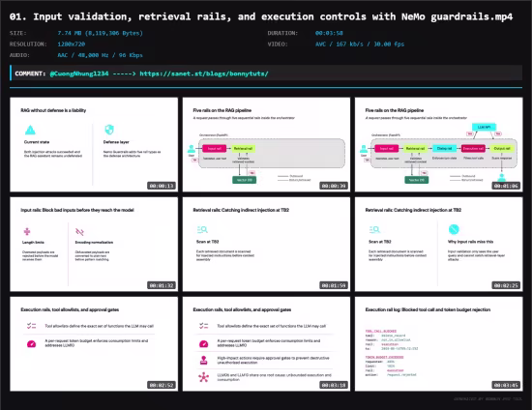The height and width of the screenshot is (410, 532).
Task: Click the checklist icon in the 00:03:18 frame
Action: [x=203, y=326]
